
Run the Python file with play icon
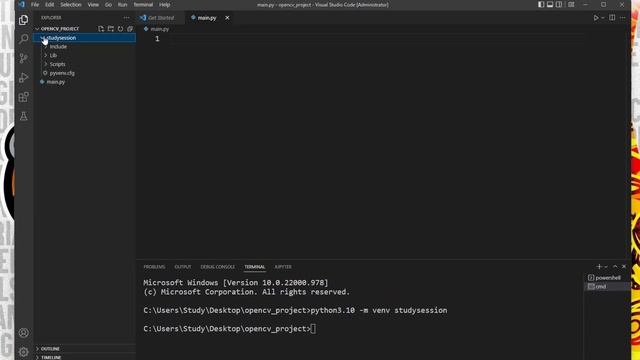(596, 18)
